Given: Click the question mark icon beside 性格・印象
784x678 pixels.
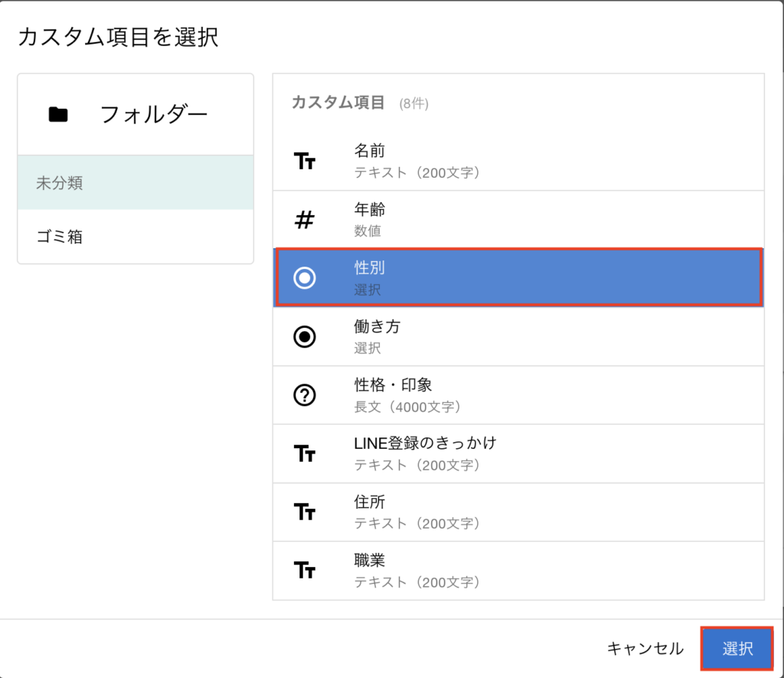Looking at the screenshot, I should [x=305, y=395].
